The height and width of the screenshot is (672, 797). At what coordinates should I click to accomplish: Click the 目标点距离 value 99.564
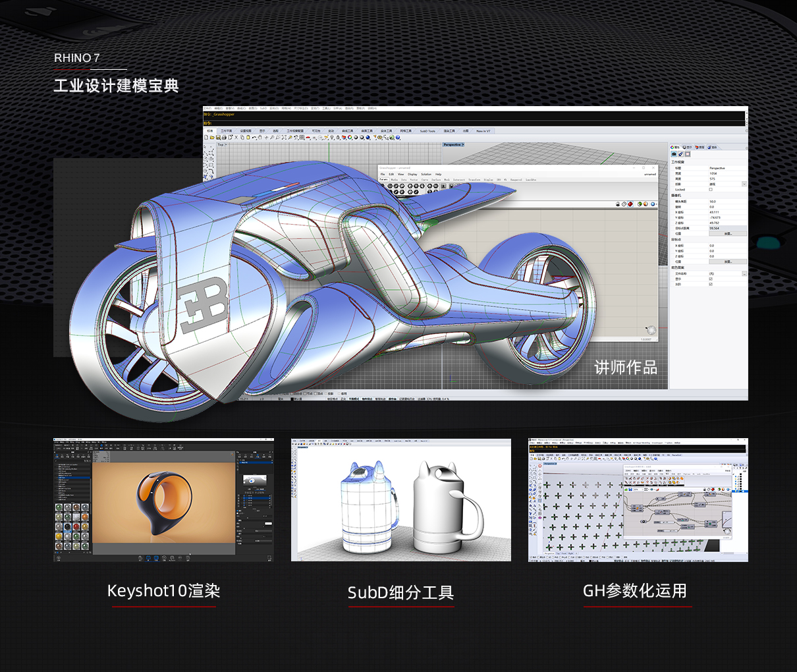click(728, 228)
